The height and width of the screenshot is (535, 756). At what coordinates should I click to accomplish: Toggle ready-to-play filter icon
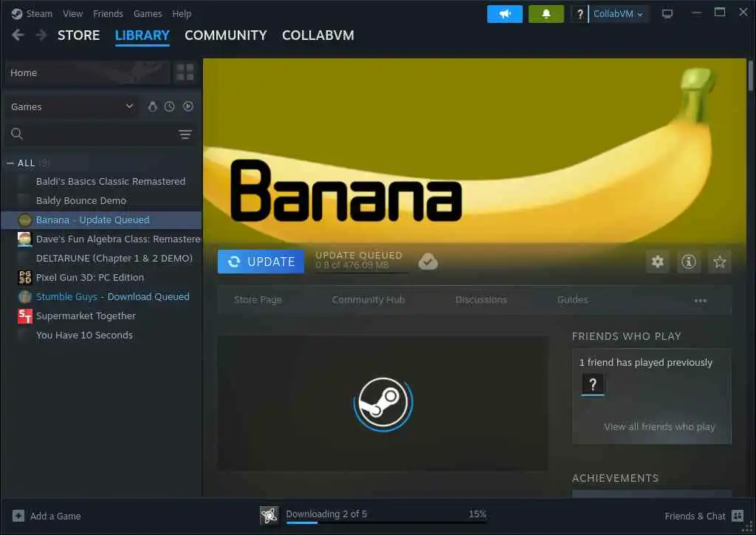click(x=188, y=106)
